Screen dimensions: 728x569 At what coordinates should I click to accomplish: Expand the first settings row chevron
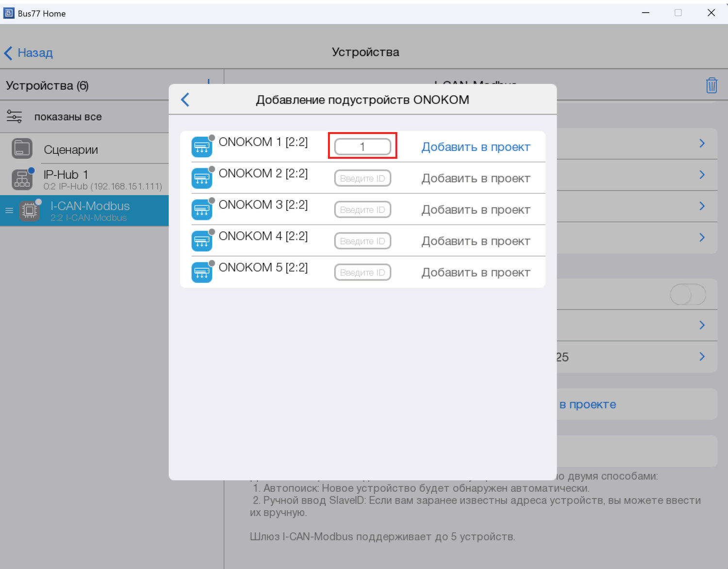pos(702,143)
